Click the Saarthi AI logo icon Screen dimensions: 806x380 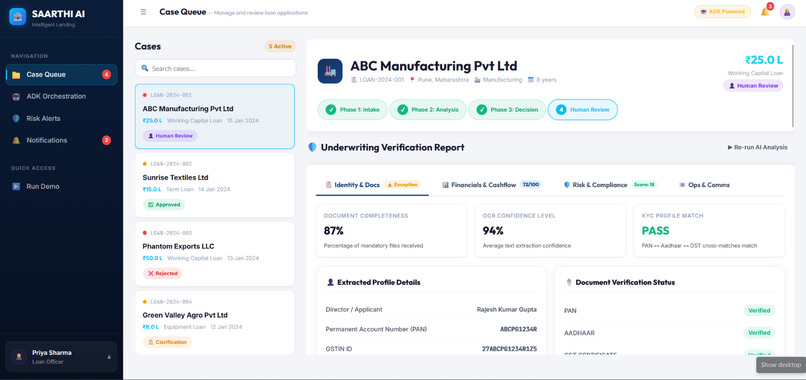17,16
